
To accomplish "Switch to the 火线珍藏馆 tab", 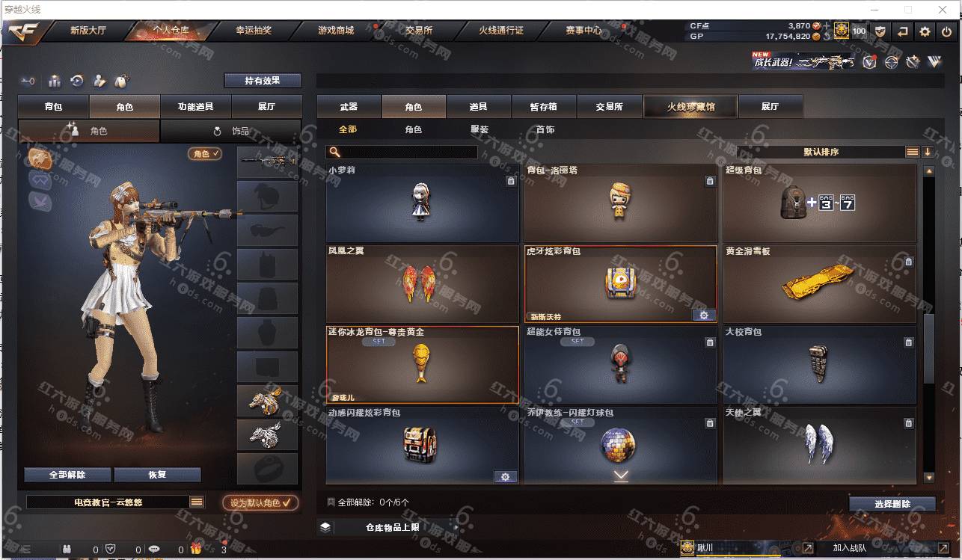I will [690, 106].
